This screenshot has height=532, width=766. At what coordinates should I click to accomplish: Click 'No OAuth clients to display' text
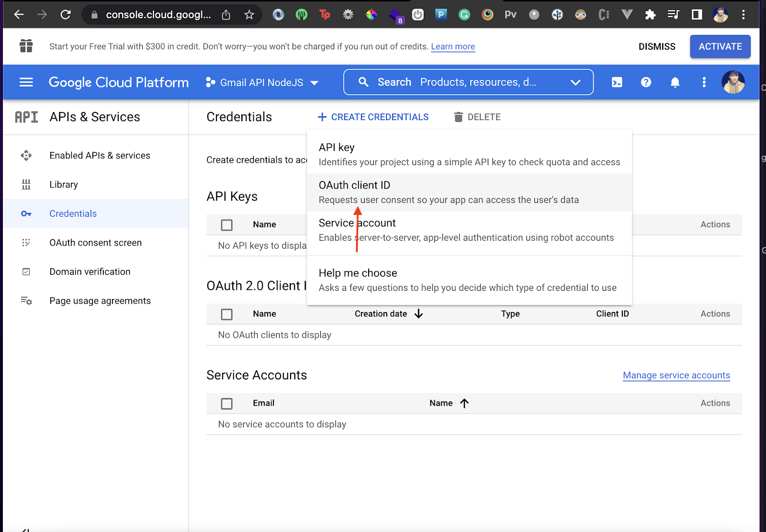(x=275, y=335)
